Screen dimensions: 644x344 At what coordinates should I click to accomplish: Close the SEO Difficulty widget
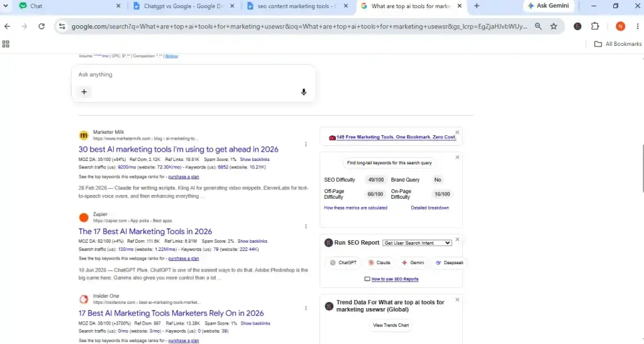coord(457,157)
